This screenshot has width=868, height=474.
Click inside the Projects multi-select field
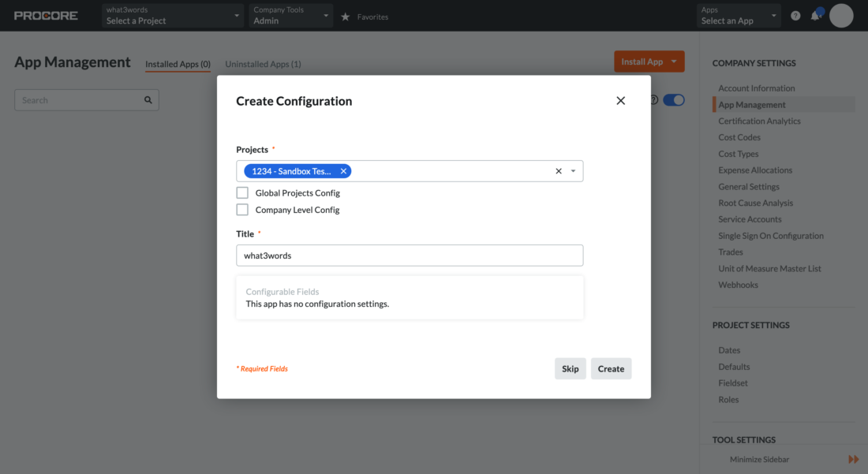click(x=410, y=171)
